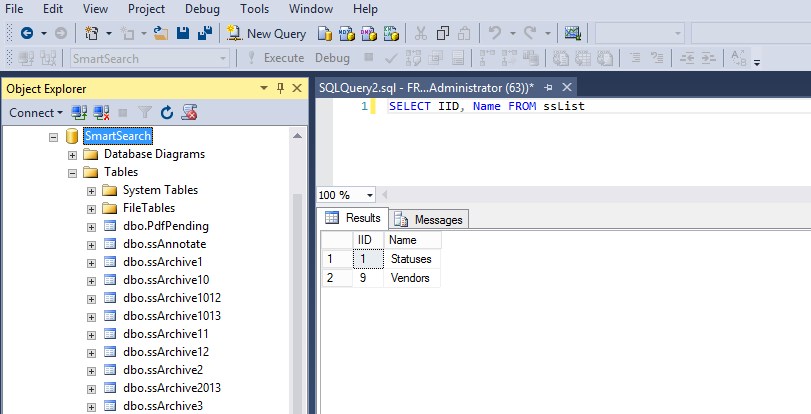Click the Debug button in the SQL toolbar

pyautogui.click(x=332, y=58)
